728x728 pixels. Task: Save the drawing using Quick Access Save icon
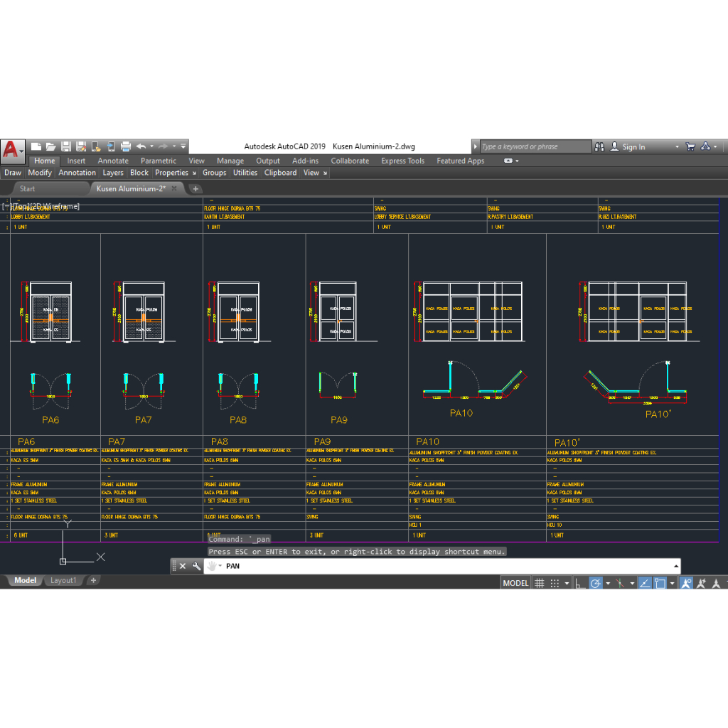click(x=65, y=146)
